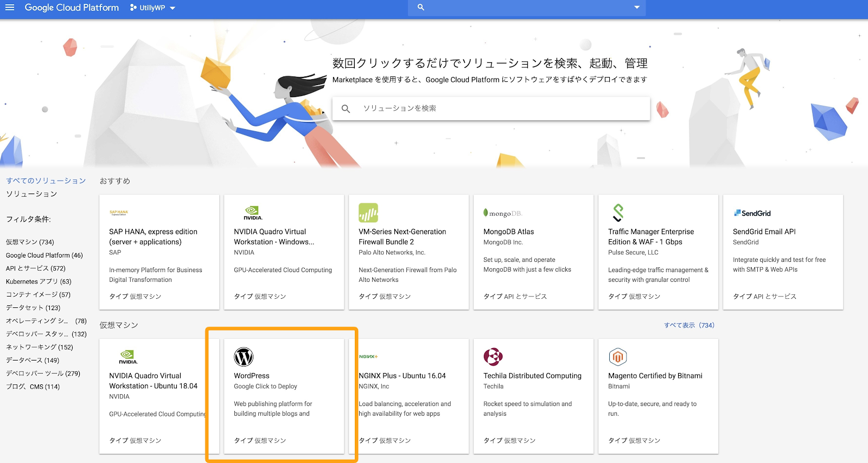This screenshot has width=868, height=463.
Task: Click the NGINX+ logo icon
Action: (x=368, y=357)
